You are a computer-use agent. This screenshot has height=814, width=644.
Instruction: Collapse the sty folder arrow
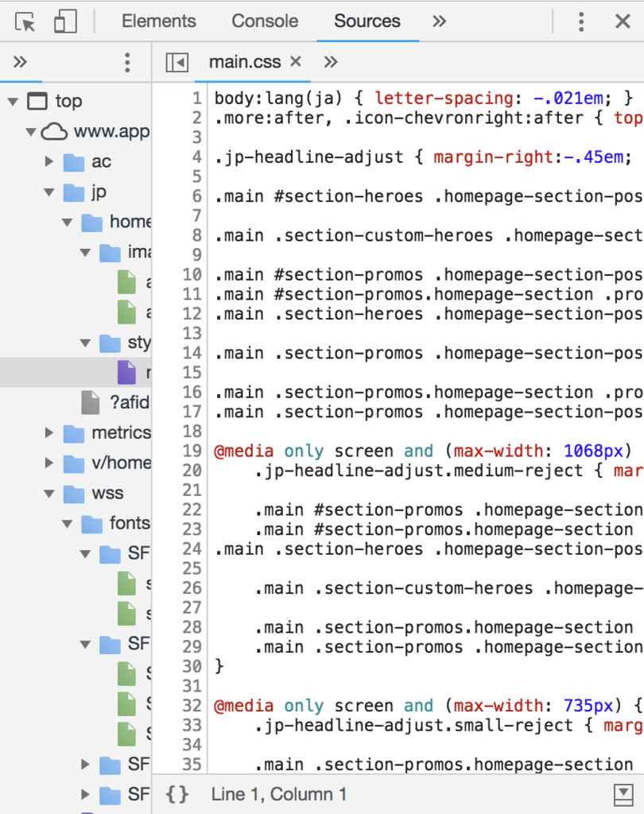pos(86,343)
